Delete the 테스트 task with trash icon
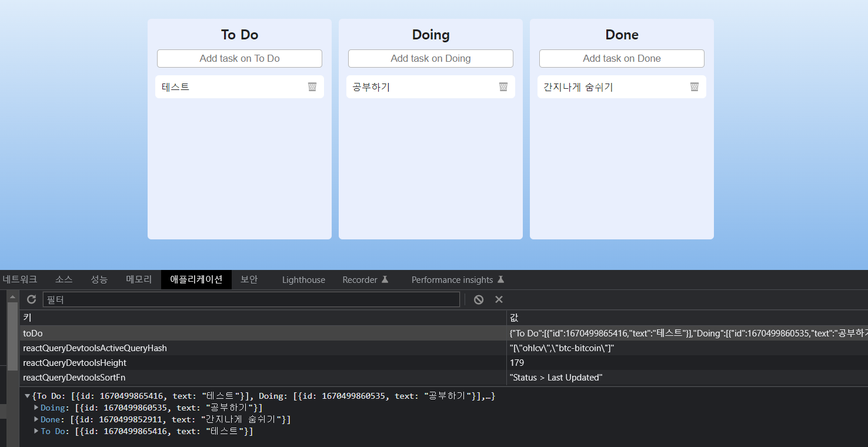Screen dimensions: 868x447 pos(312,87)
